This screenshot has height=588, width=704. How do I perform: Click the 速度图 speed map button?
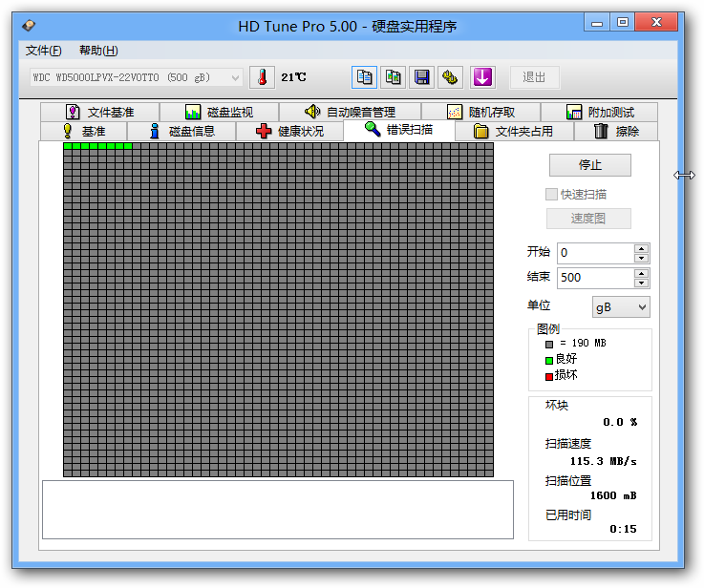[588, 219]
